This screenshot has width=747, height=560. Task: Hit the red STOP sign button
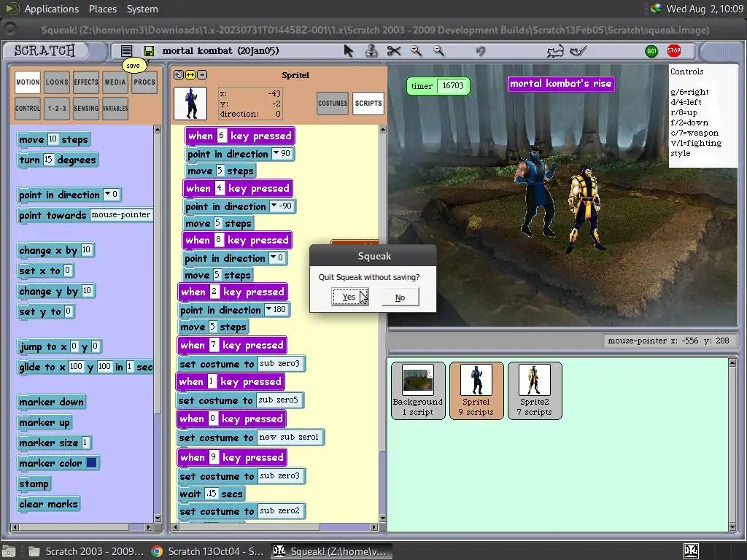pyautogui.click(x=673, y=50)
